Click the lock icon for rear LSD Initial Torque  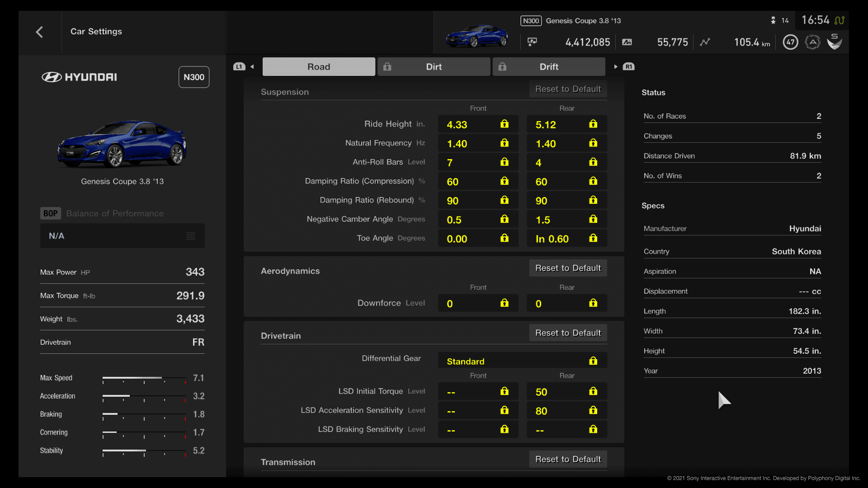click(x=593, y=391)
